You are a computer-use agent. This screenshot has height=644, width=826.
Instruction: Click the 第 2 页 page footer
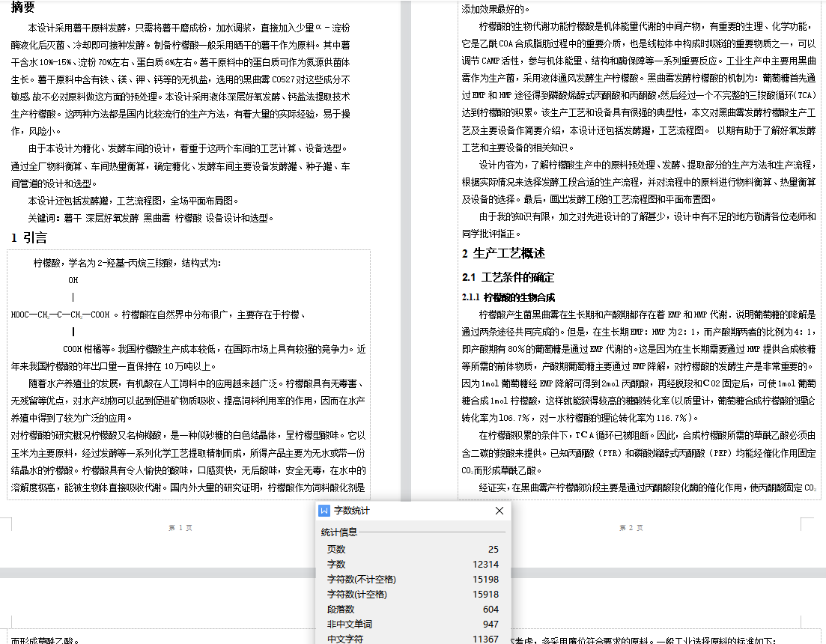point(630,528)
